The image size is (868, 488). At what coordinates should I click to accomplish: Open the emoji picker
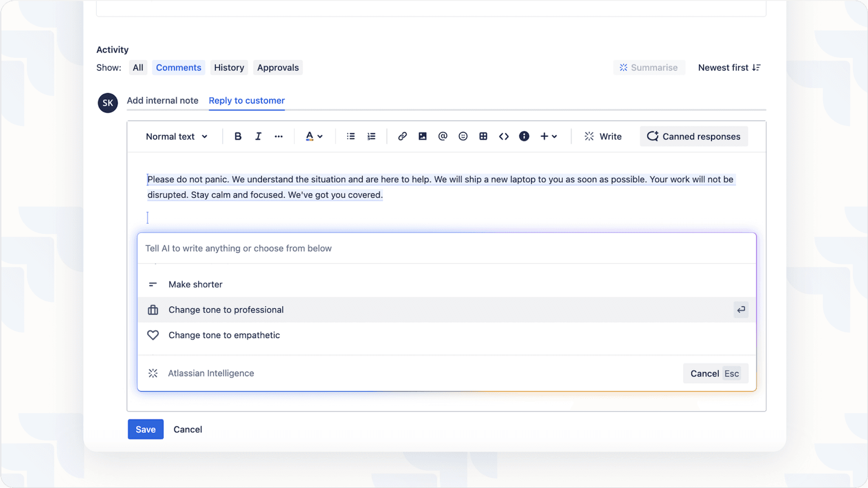[x=462, y=136]
